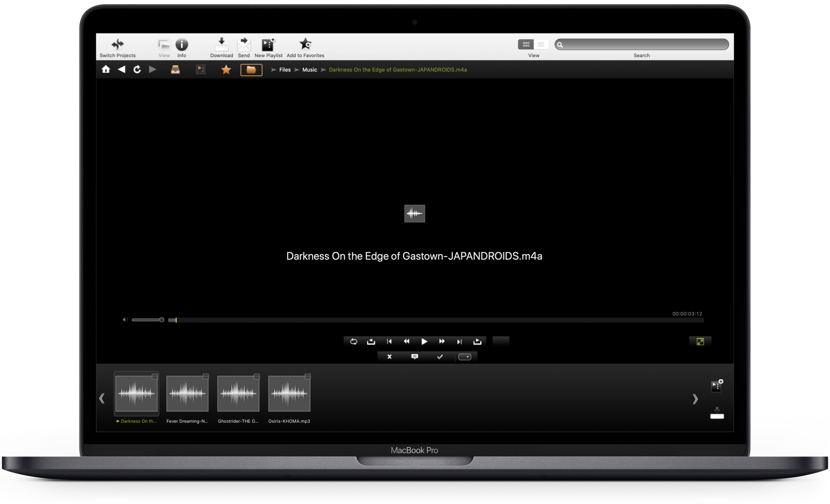Switch to list view
The height and width of the screenshot is (504, 830).
[541, 45]
